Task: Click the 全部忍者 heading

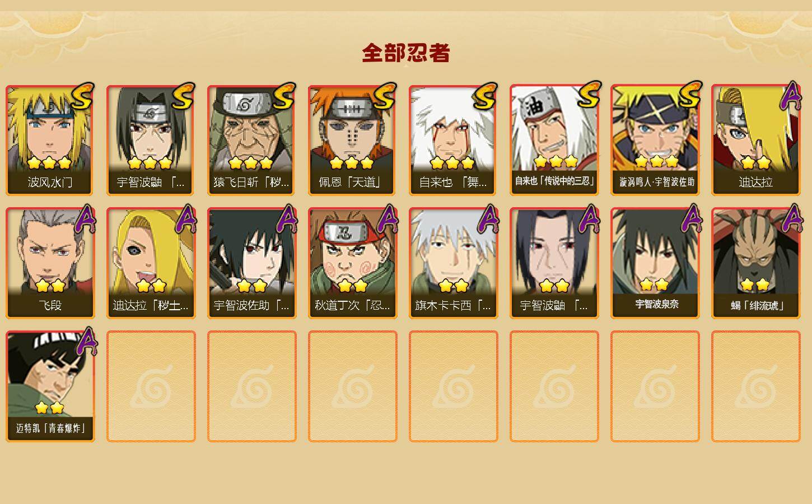Action: (406, 53)
